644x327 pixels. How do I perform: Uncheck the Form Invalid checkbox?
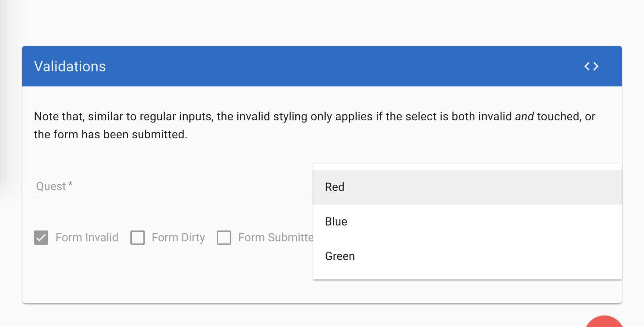(x=41, y=237)
